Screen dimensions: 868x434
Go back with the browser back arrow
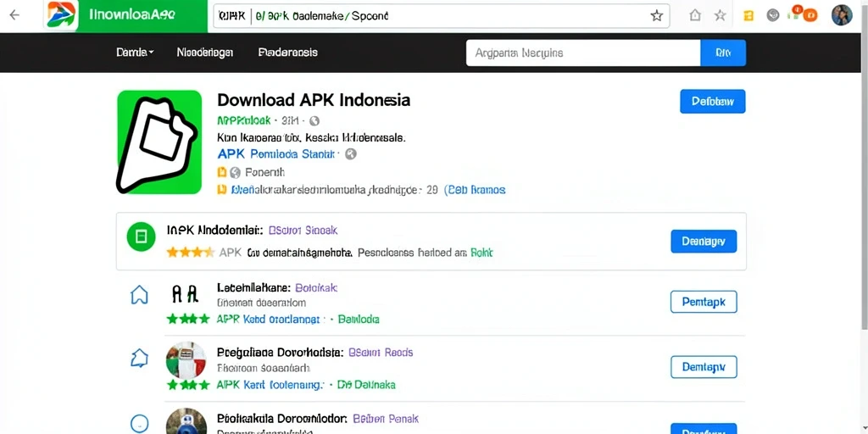pos(14,15)
